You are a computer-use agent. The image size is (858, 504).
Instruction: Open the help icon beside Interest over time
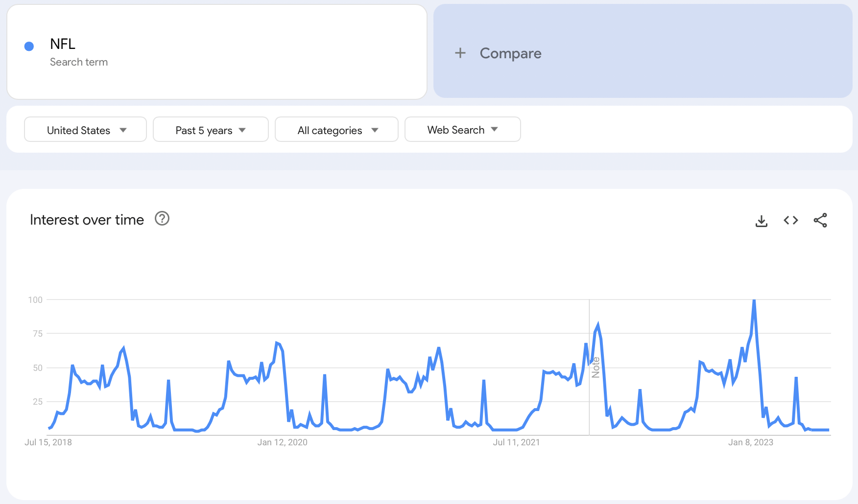click(x=162, y=219)
